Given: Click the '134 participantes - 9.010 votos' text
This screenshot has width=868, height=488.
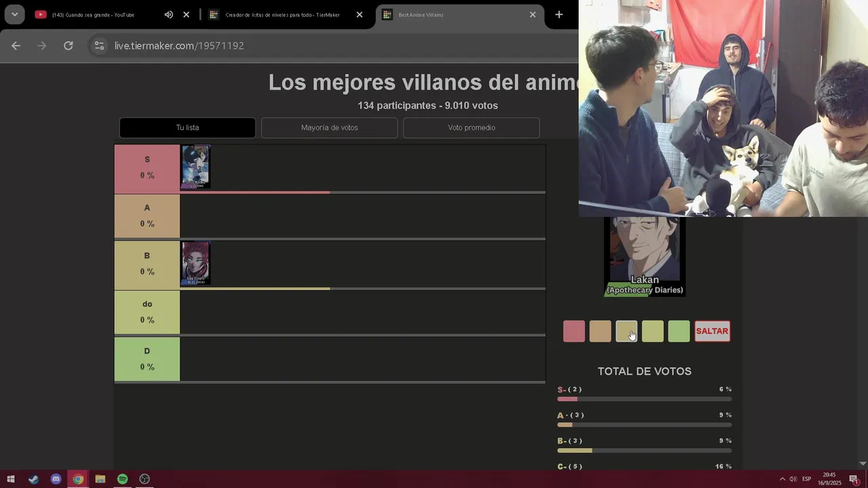Looking at the screenshot, I should (428, 106).
